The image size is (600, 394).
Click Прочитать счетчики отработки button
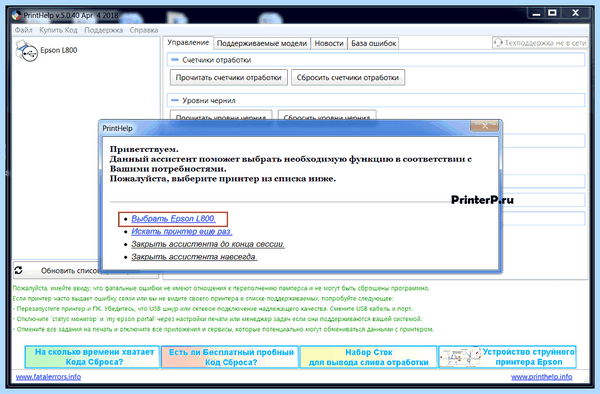point(228,77)
